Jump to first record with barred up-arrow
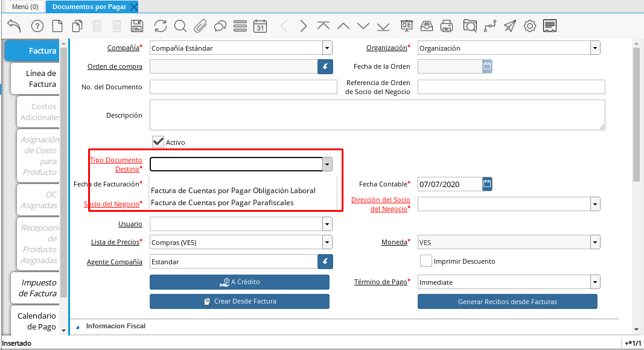Image resolution: width=644 pixels, height=350 pixels. point(324,27)
